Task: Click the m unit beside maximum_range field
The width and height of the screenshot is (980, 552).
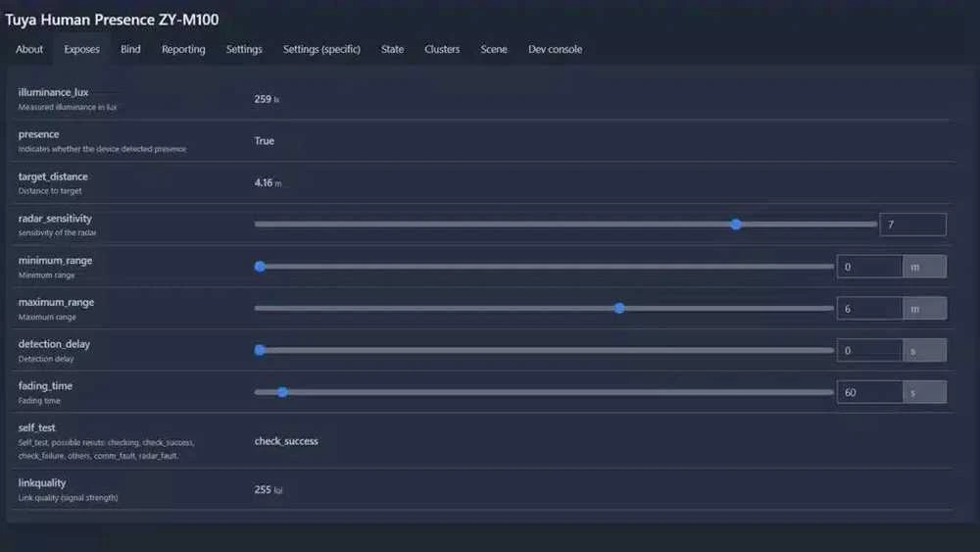Action: [x=924, y=308]
